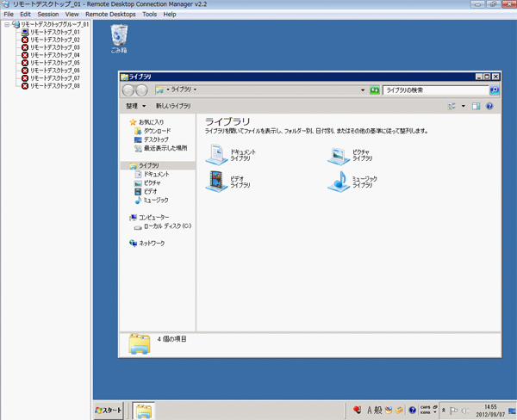Select the ごみ箱 recycle bin desktop icon
Viewport: 517px width, 420px height.
coord(119,39)
